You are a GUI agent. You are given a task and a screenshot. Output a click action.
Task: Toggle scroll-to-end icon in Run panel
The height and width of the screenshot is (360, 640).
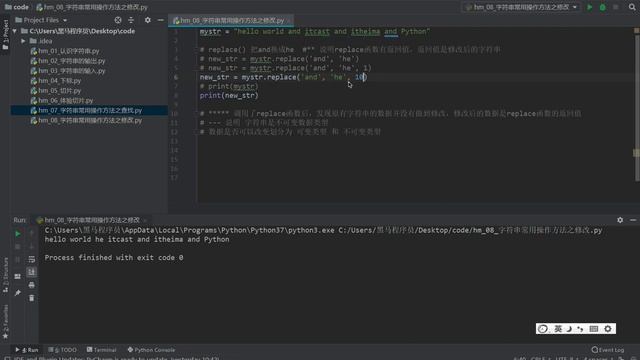[x=31, y=272]
